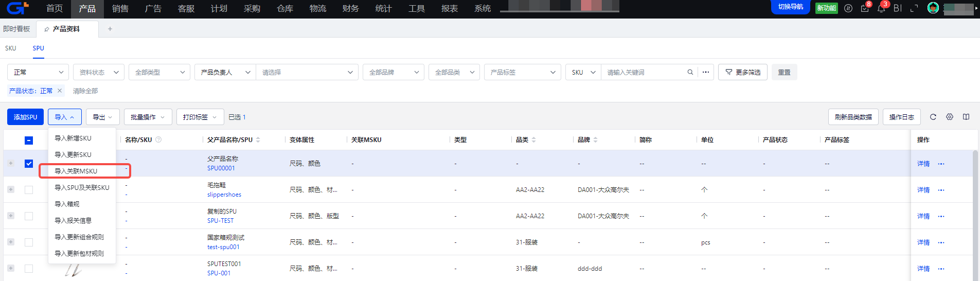The height and width of the screenshot is (281, 980).
Task: Open the ellipsis more-search options
Action: 706,72
